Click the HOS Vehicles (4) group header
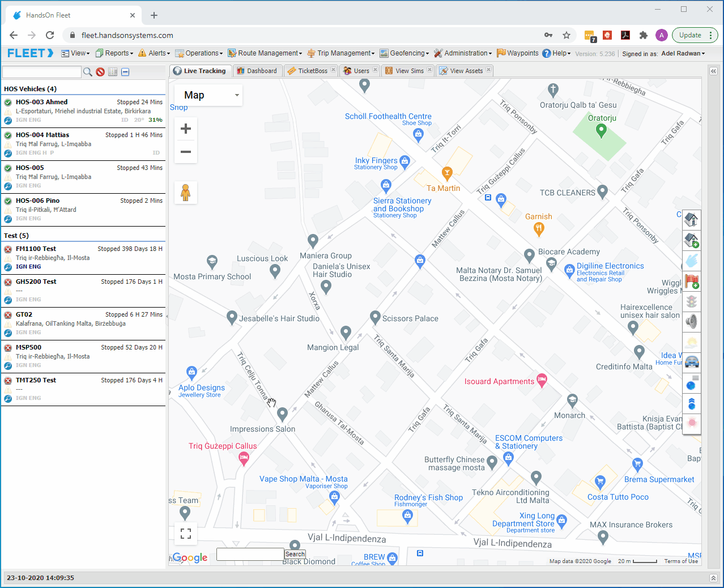 pyautogui.click(x=83, y=89)
